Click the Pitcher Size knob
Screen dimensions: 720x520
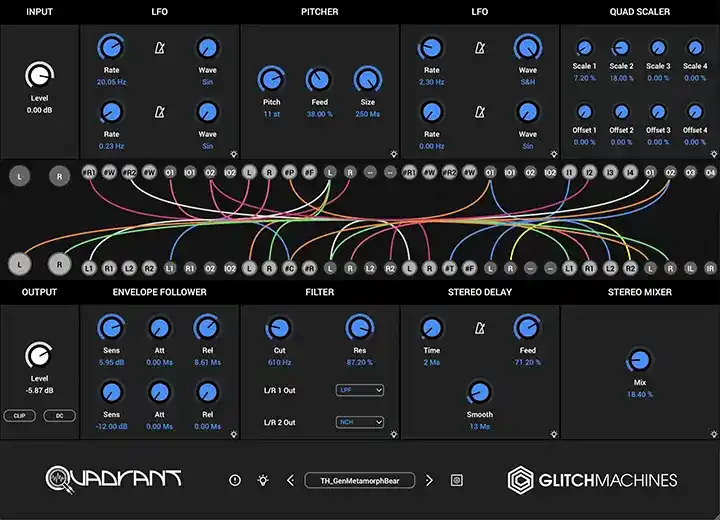pos(367,79)
